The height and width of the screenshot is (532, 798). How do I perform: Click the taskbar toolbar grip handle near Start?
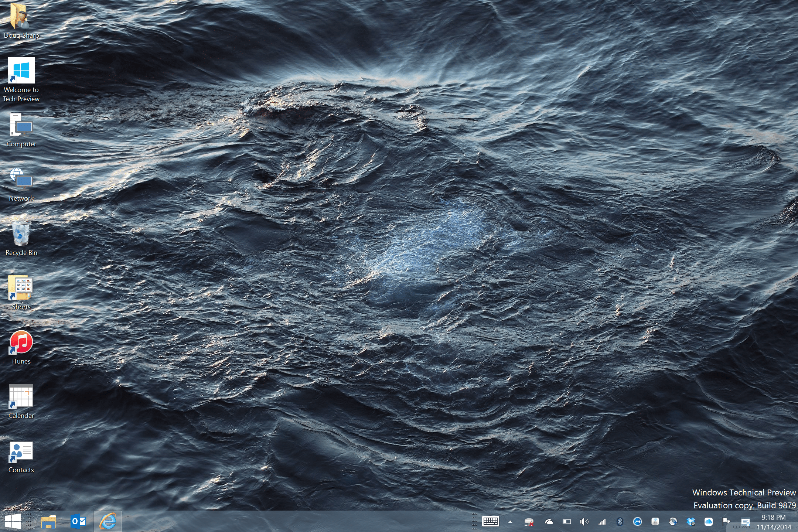coord(28,521)
